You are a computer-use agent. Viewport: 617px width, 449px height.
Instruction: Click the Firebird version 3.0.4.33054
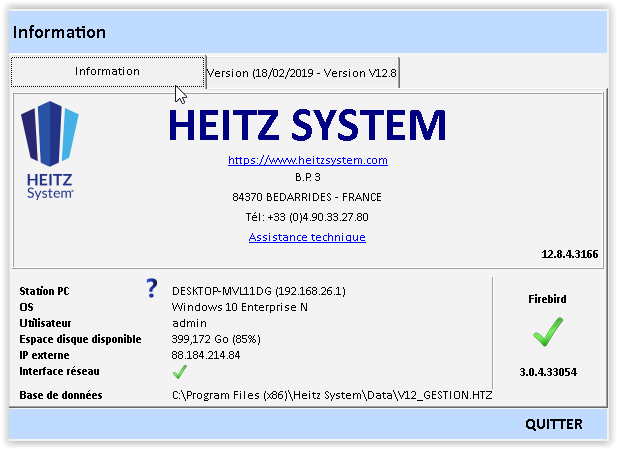tap(548, 372)
